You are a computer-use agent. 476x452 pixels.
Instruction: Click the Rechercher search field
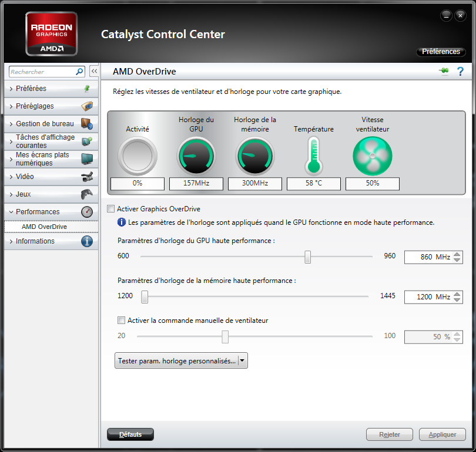[41, 72]
